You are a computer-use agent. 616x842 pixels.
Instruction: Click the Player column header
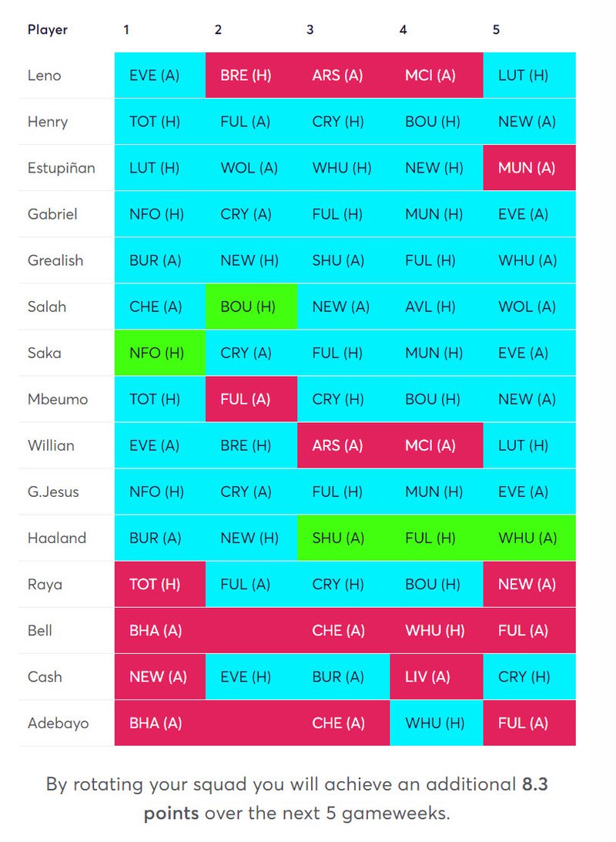48,29
